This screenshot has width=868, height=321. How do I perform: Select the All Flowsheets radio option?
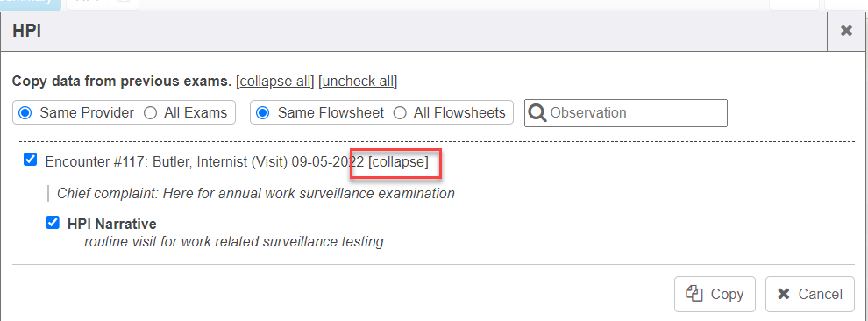(400, 113)
